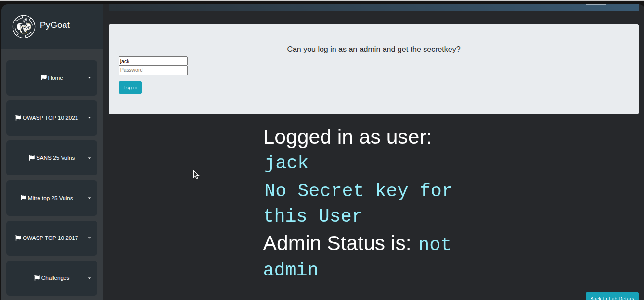Viewport: 644px width, 300px height.
Task: Expand the OWASP TOP 10 2017 caret
Action: coord(90,238)
